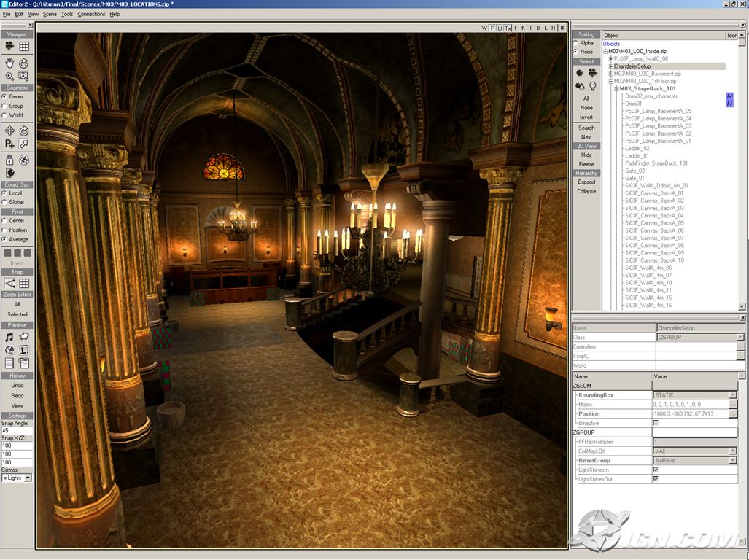Expand the ChandelierSetup tree node

[x=611, y=66]
